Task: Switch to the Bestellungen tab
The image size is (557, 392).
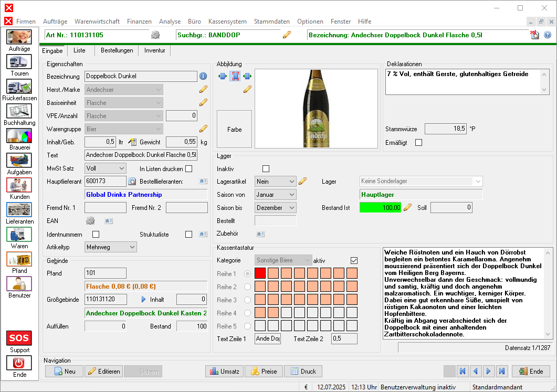Action: 117,51
